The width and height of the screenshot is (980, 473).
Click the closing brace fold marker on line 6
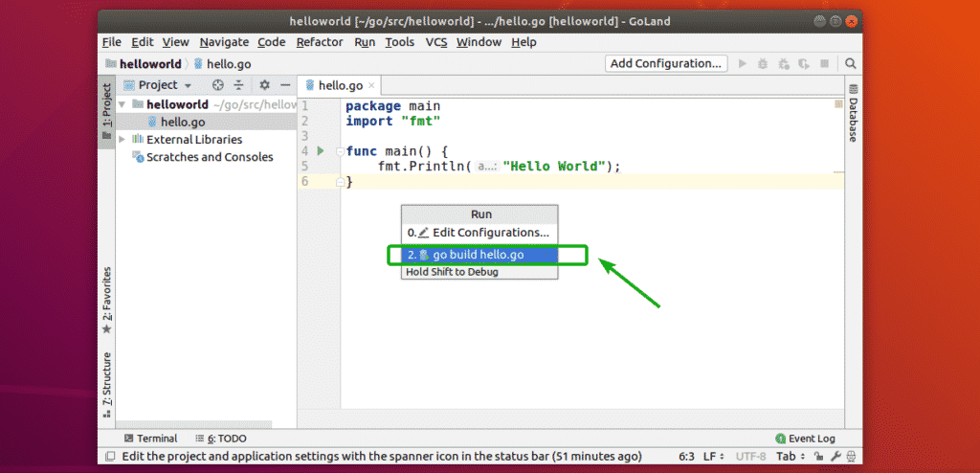[340, 182]
